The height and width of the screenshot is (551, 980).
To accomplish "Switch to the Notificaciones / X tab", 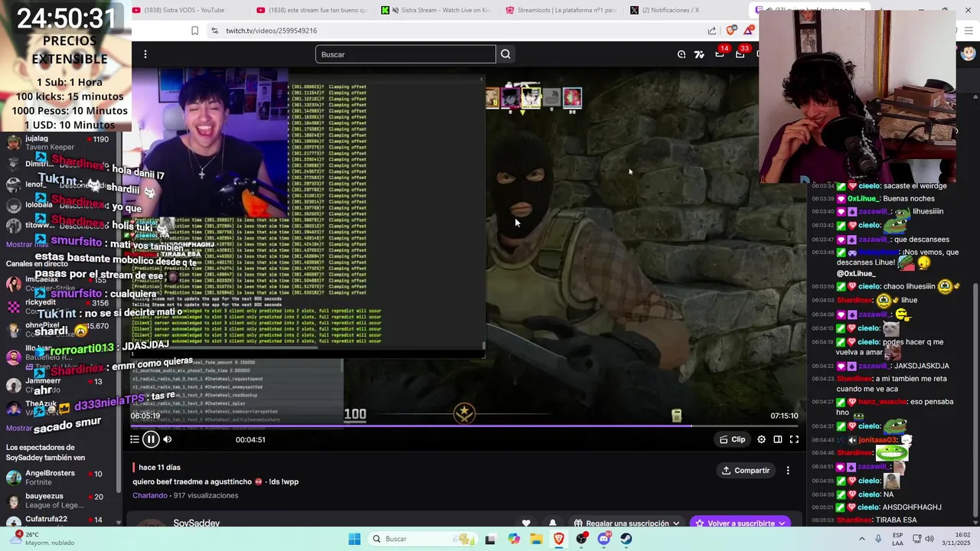I will (685, 10).
